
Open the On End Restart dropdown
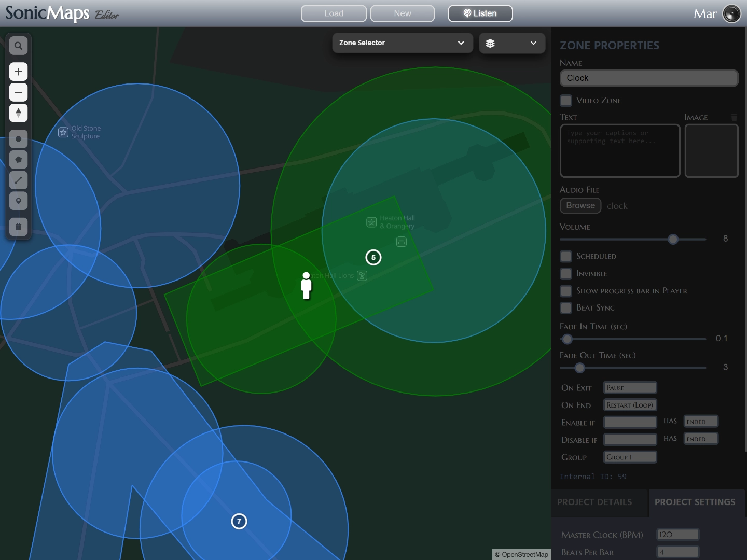click(x=630, y=405)
